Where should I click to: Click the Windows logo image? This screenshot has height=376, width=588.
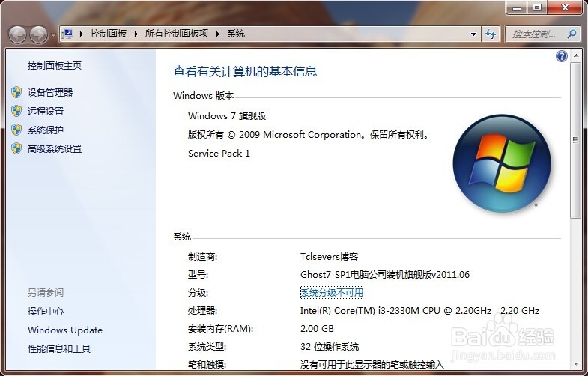tap(502, 163)
